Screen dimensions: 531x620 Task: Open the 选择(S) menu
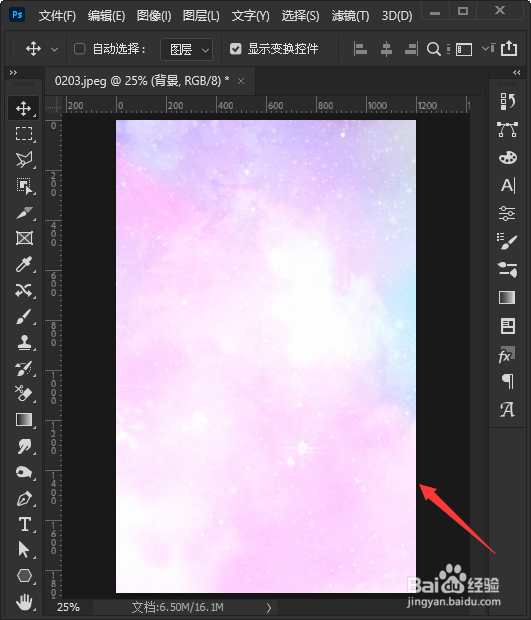click(300, 16)
